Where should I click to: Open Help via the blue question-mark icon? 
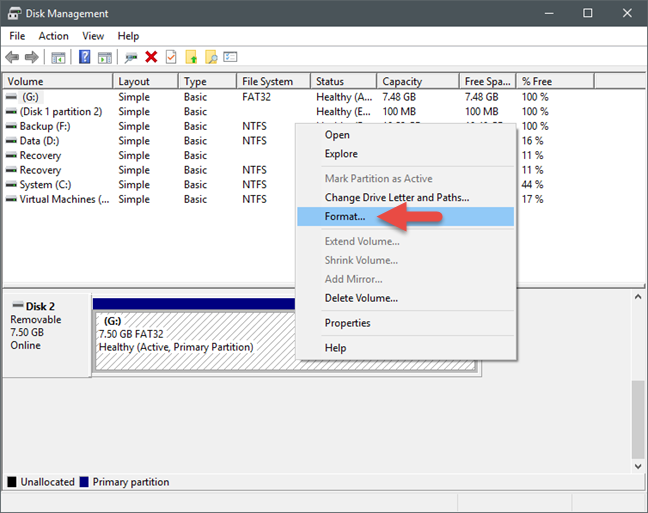pos(84,57)
